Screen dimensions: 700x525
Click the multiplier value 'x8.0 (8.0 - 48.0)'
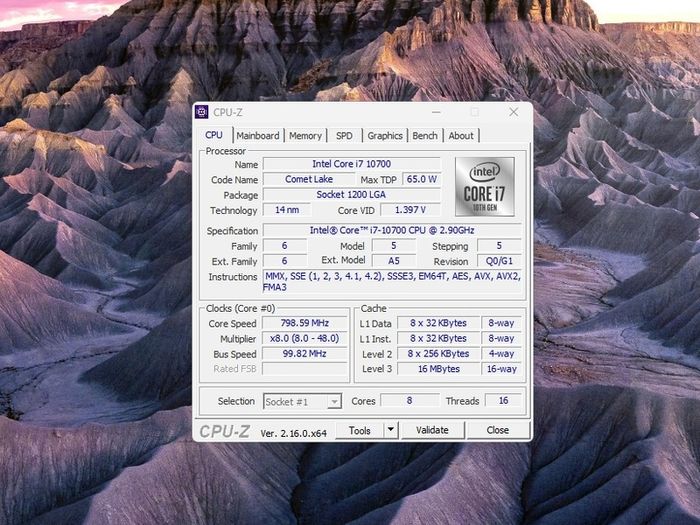pyautogui.click(x=304, y=338)
